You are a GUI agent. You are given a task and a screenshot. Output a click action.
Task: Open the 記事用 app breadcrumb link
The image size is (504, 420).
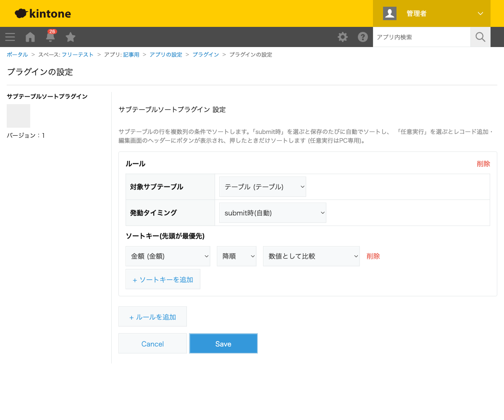pos(131,55)
